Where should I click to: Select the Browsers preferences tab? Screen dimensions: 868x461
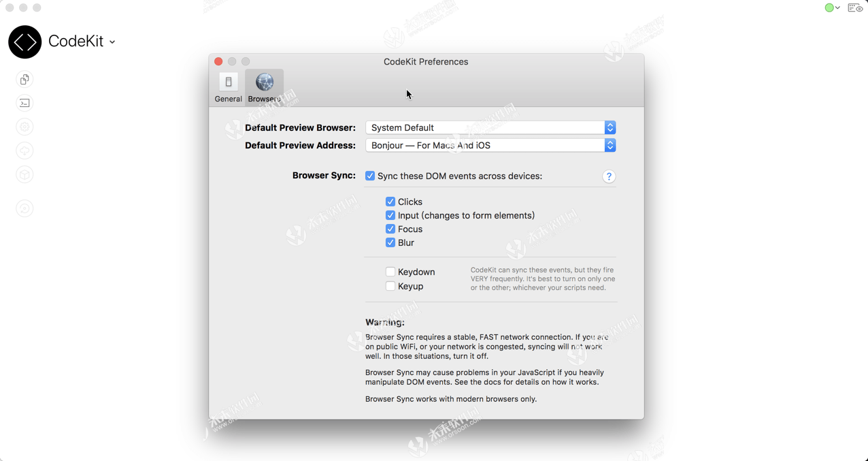(264, 84)
